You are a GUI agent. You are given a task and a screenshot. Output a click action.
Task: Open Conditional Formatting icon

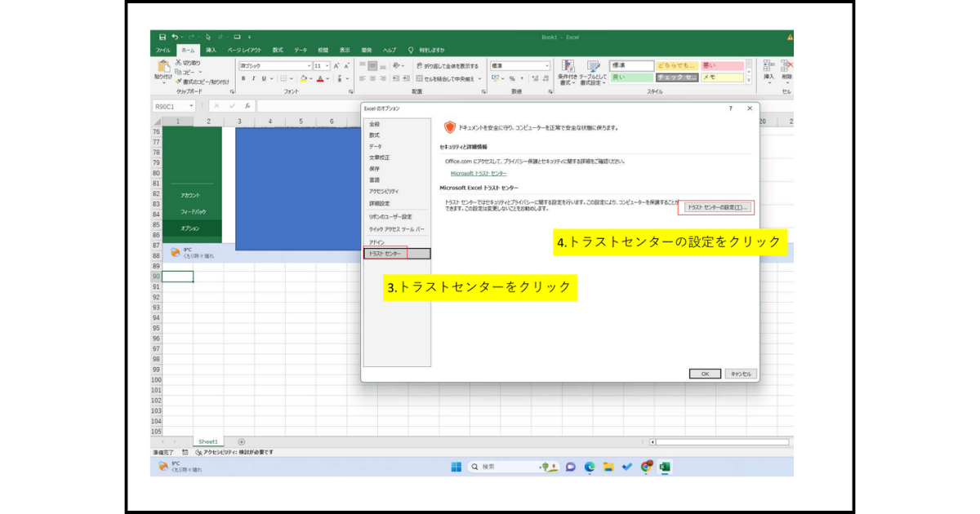click(568, 66)
